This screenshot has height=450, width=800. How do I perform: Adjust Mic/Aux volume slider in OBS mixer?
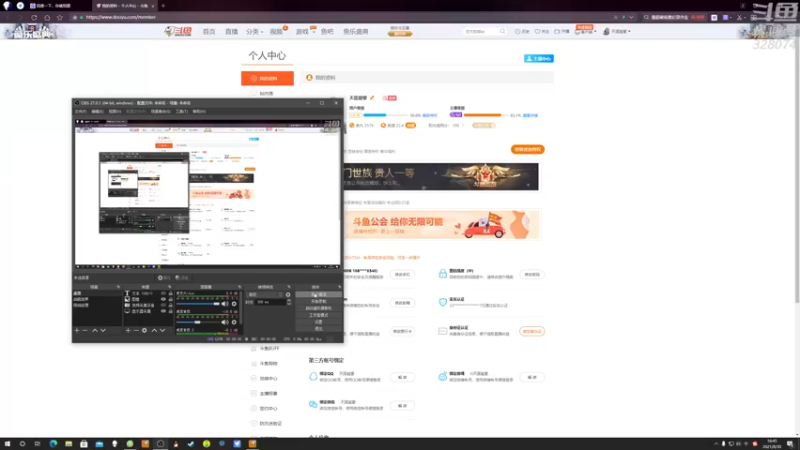click(198, 304)
